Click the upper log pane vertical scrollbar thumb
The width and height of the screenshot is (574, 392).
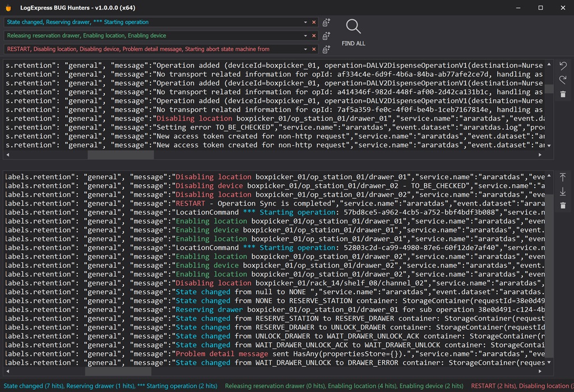[x=549, y=89]
